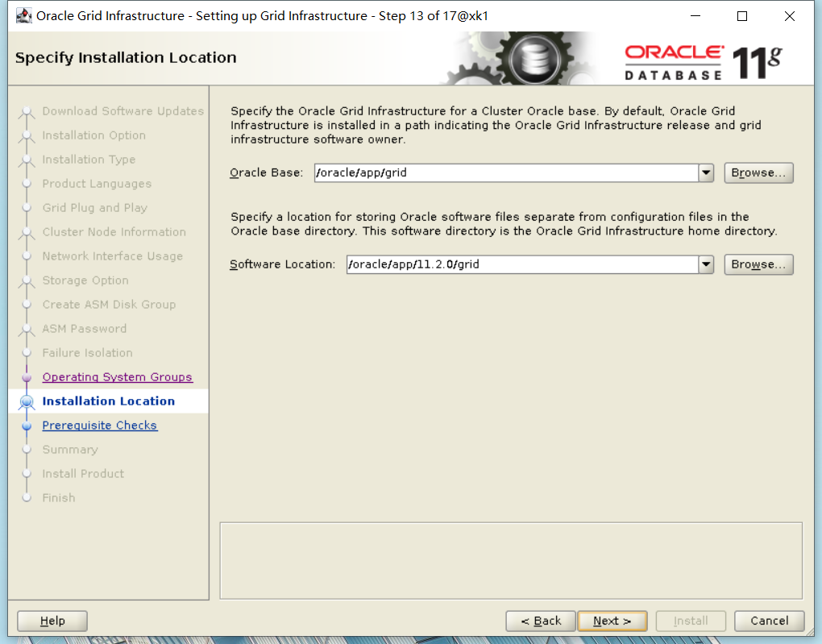The image size is (822, 644).
Task: Click the current-step marker beside Installation Location
Action: [27, 401]
